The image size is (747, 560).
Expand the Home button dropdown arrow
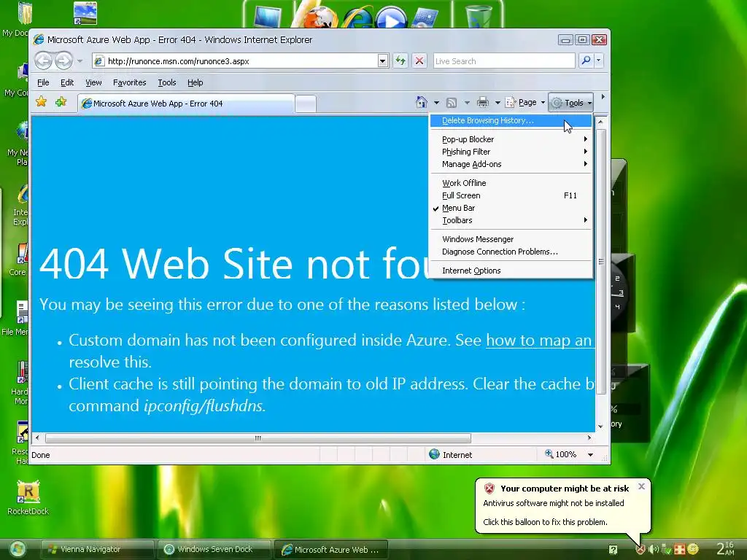pos(436,102)
